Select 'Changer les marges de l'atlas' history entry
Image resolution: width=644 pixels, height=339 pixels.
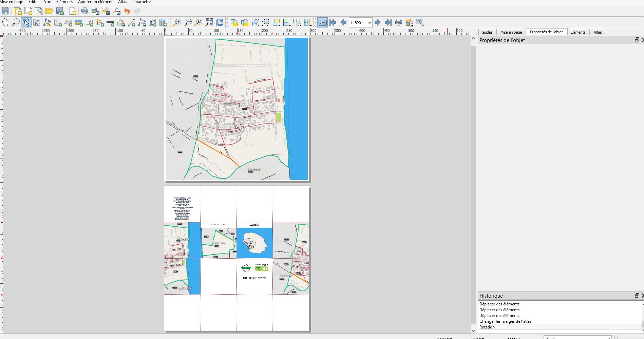[x=505, y=321]
